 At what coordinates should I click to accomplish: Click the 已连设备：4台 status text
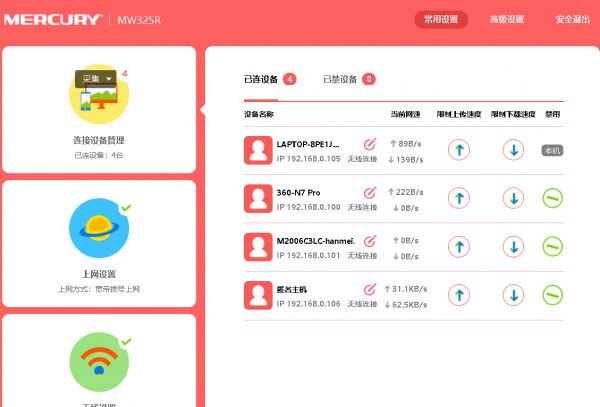point(99,155)
